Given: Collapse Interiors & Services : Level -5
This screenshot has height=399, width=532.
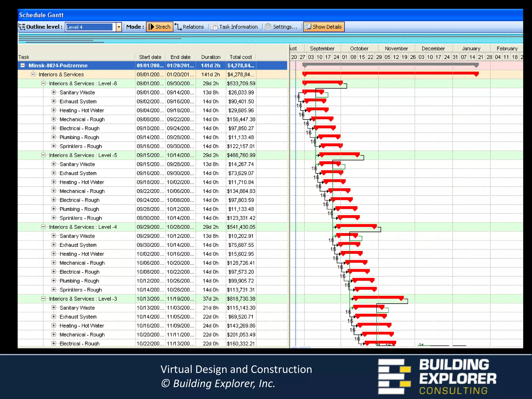Looking at the screenshot, I should pyautogui.click(x=43, y=155).
